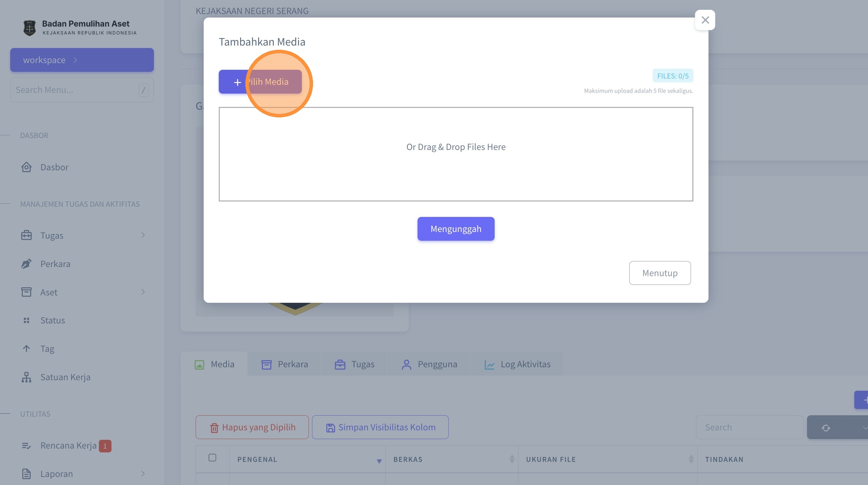Screen dimensions: 868x485
Task: Click the Mengunggah upload button
Action: tap(456, 229)
